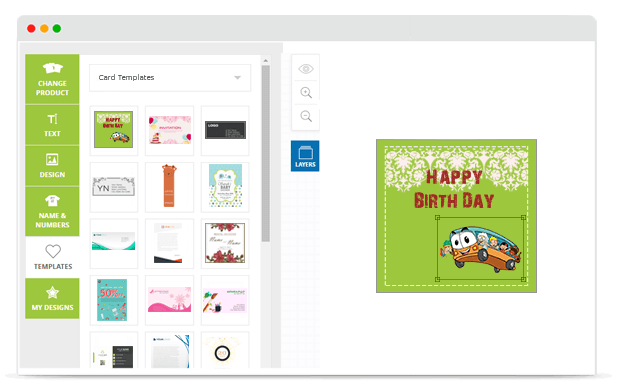Click the zoom out magnifier icon
This screenshot has width=620, height=391.
306,116
